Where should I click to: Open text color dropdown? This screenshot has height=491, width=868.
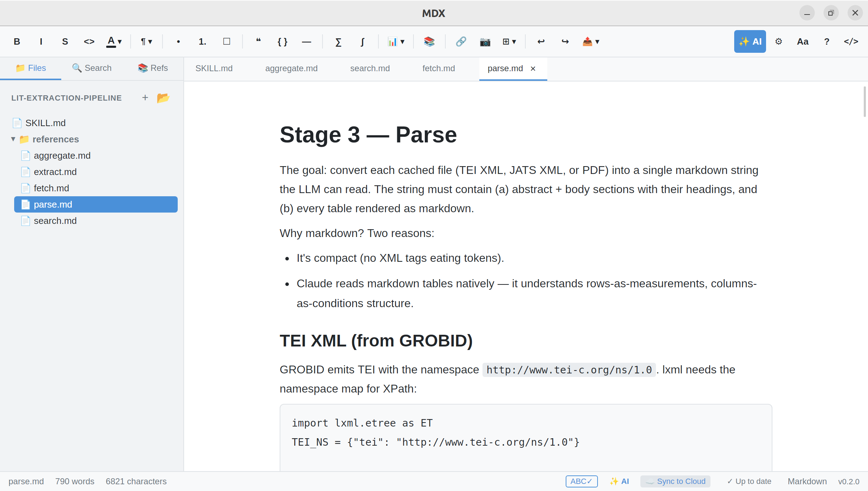coord(114,41)
